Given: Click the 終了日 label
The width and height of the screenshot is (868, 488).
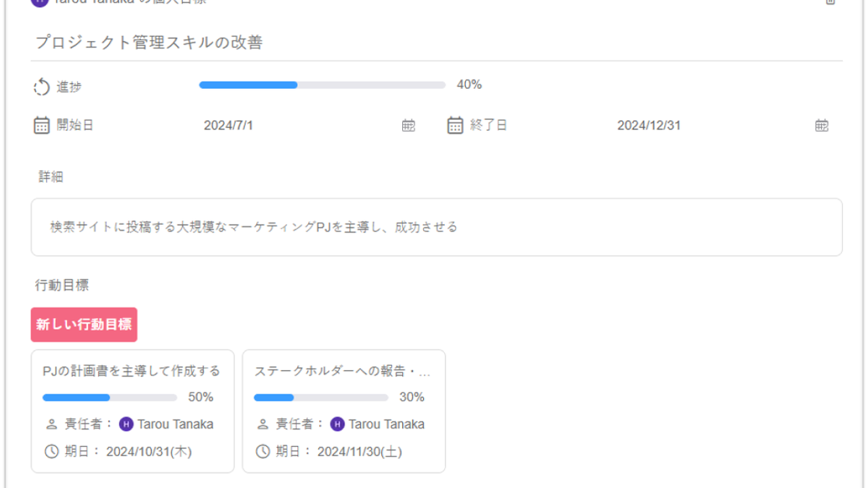Looking at the screenshot, I should [x=489, y=125].
